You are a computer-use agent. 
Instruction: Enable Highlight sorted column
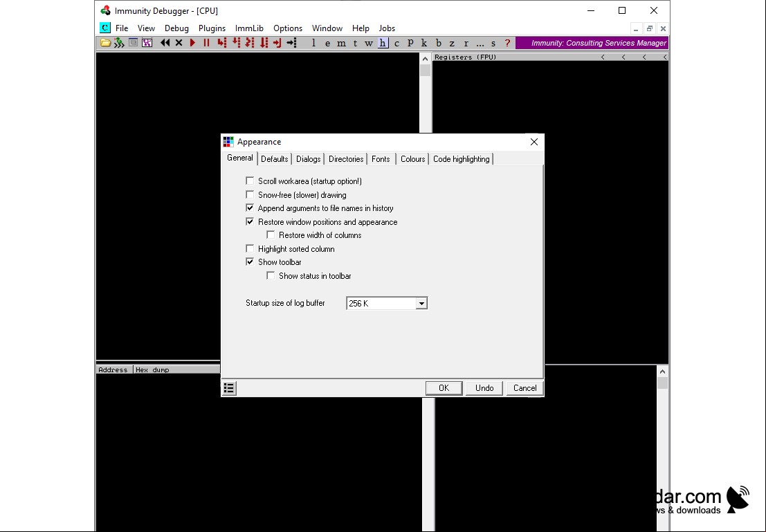[250, 248]
